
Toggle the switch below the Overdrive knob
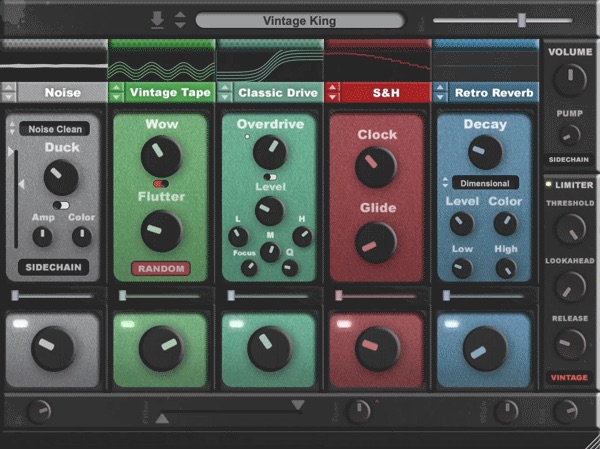[270, 177]
